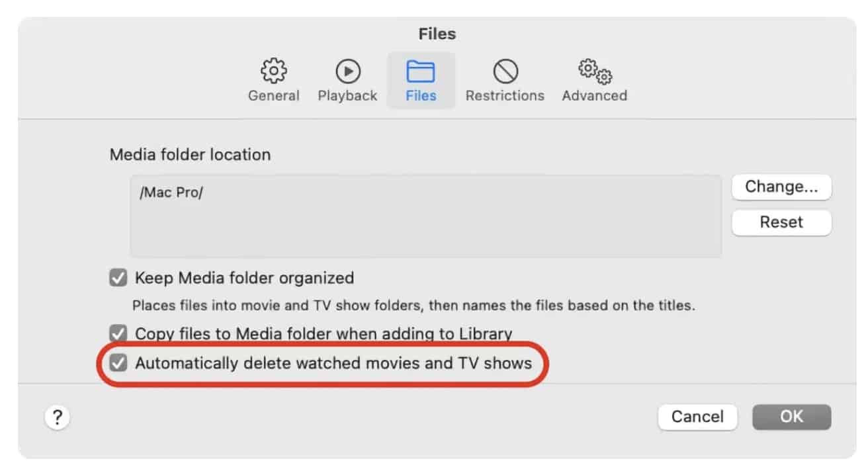
Task: Go to the Restrictions tab label
Action: pos(505,96)
